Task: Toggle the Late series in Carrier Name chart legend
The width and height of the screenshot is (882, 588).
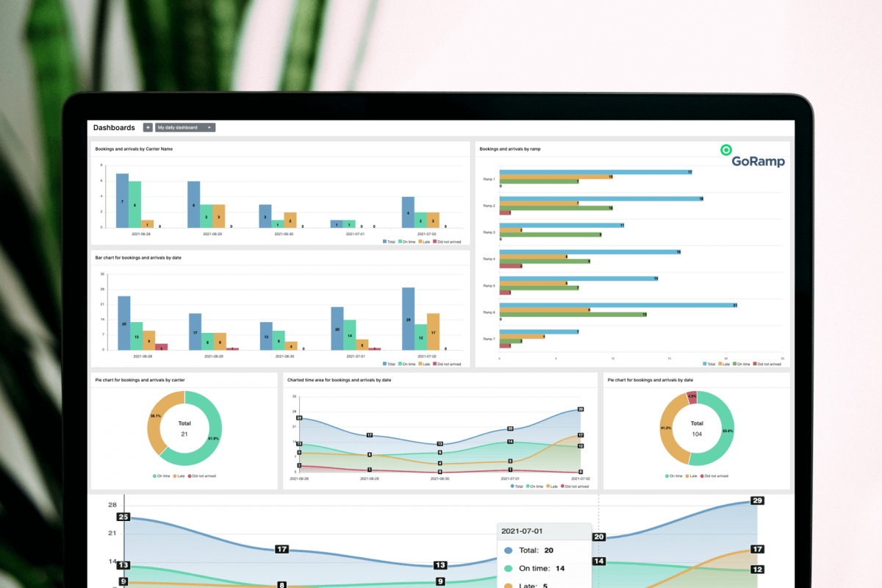Action: pyautogui.click(x=422, y=241)
